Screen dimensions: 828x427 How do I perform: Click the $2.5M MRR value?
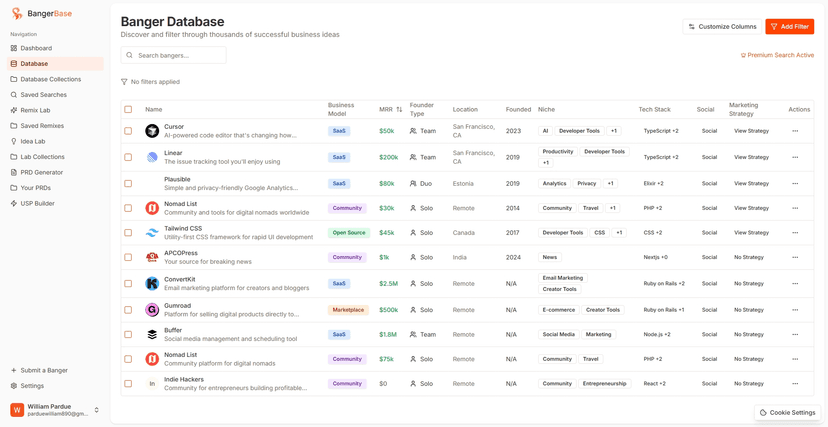click(x=388, y=283)
